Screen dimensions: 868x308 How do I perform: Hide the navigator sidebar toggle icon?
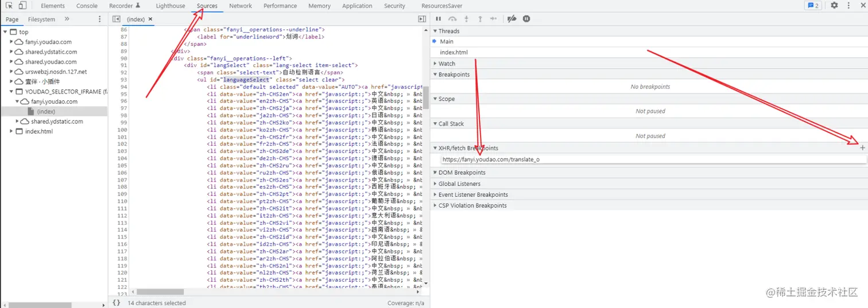[x=117, y=19]
